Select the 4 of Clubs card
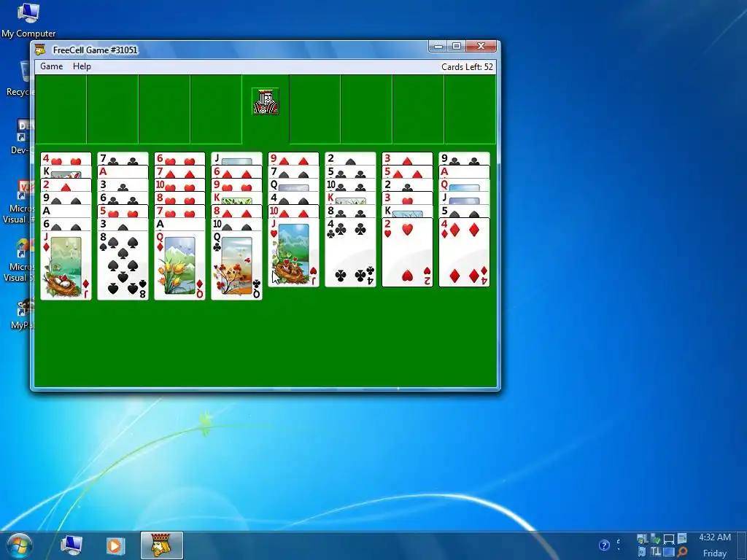 coord(350,252)
